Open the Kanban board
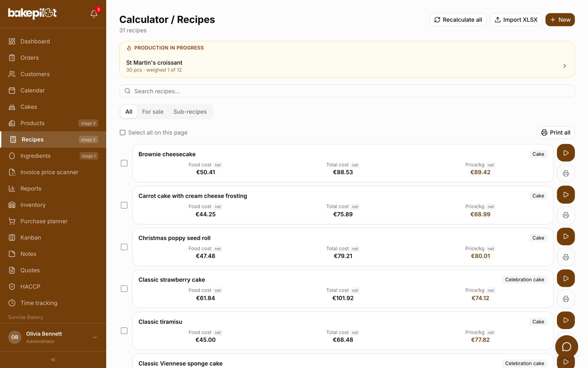588x368 pixels. click(x=53, y=237)
